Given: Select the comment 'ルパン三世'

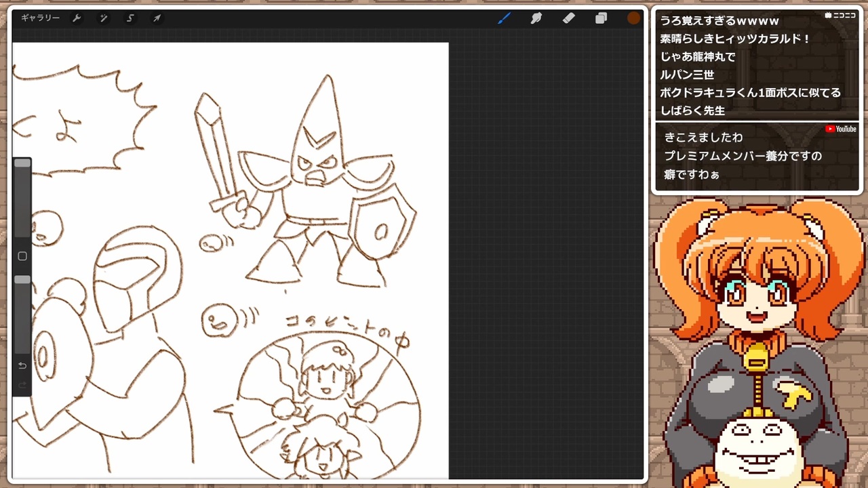Looking at the screenshot, I should pos(687,75).
